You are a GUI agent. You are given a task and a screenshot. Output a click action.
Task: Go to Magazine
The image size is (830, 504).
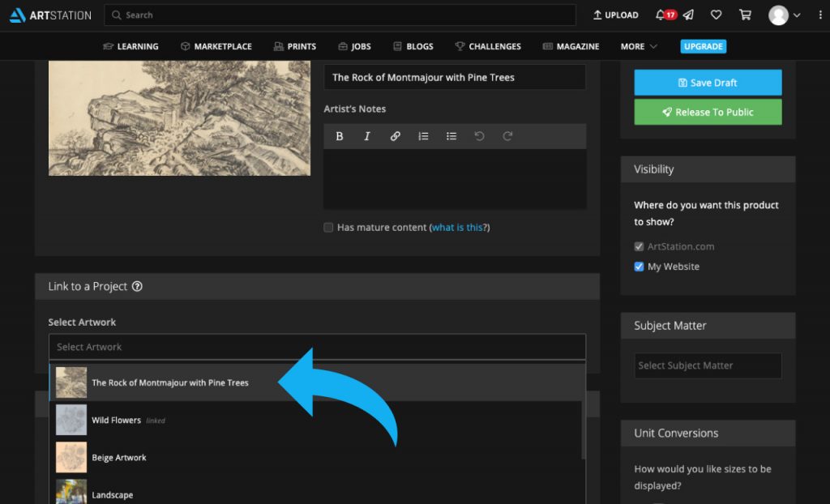tap(571, 46)
